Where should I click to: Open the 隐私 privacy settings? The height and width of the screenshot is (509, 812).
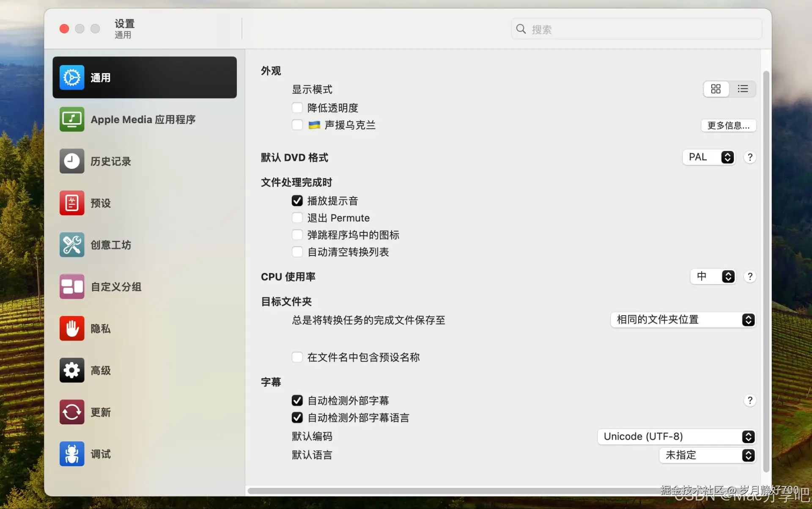pyautogui.click(x=100, y=328)
